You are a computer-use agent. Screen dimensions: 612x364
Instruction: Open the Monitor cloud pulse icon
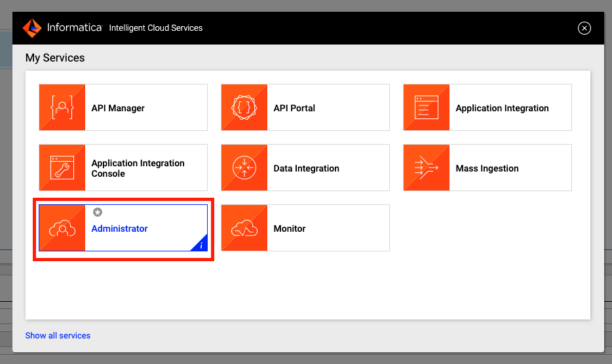tap(244, 228)
